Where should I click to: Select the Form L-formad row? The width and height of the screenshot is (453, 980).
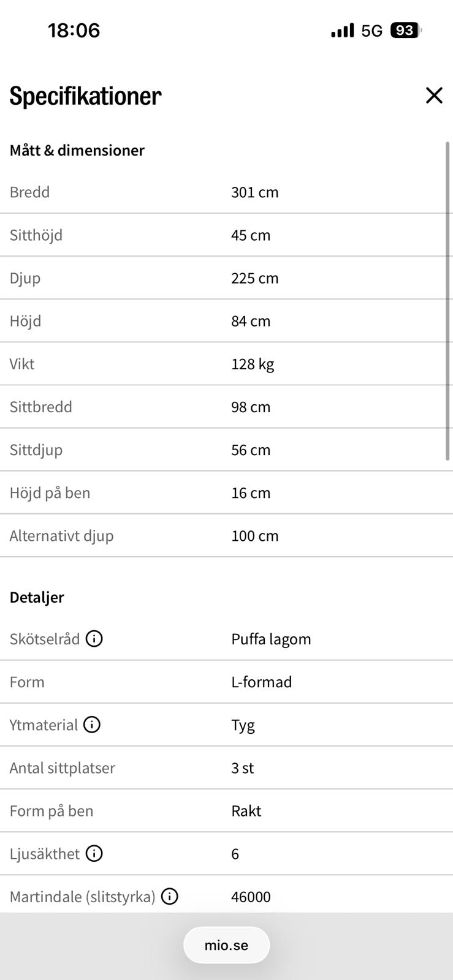click(226, 682)
